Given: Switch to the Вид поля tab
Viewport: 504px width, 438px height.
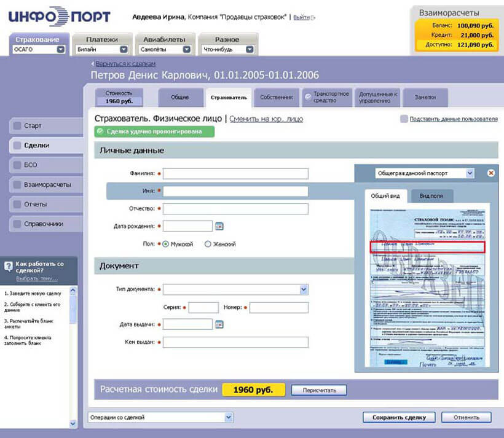Looking at the screenshot, I should tap(431, 196).
